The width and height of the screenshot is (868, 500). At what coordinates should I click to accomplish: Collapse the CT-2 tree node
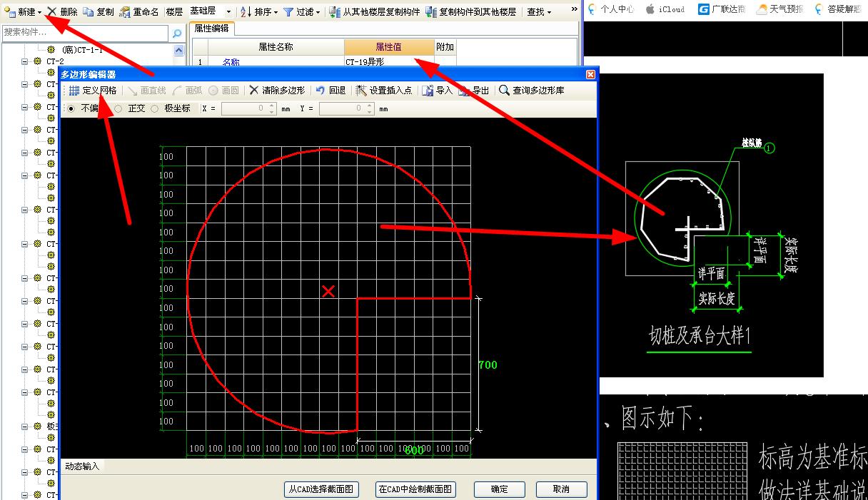24,61
